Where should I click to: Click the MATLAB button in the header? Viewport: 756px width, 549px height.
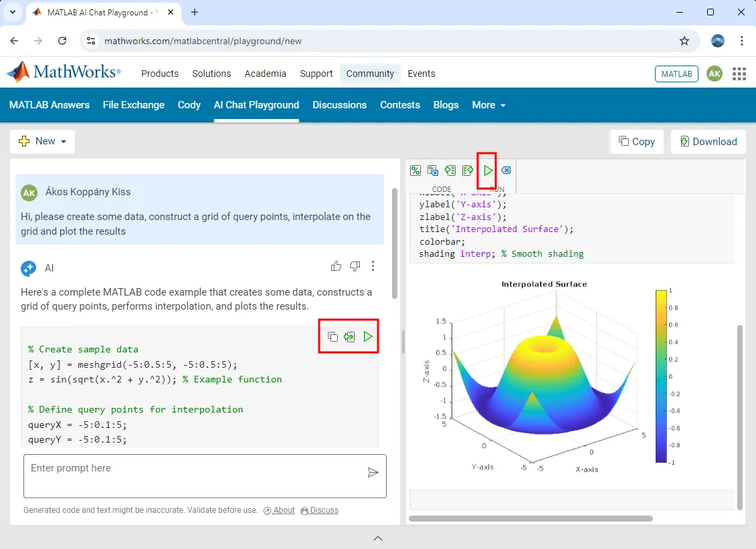[676, 74]
